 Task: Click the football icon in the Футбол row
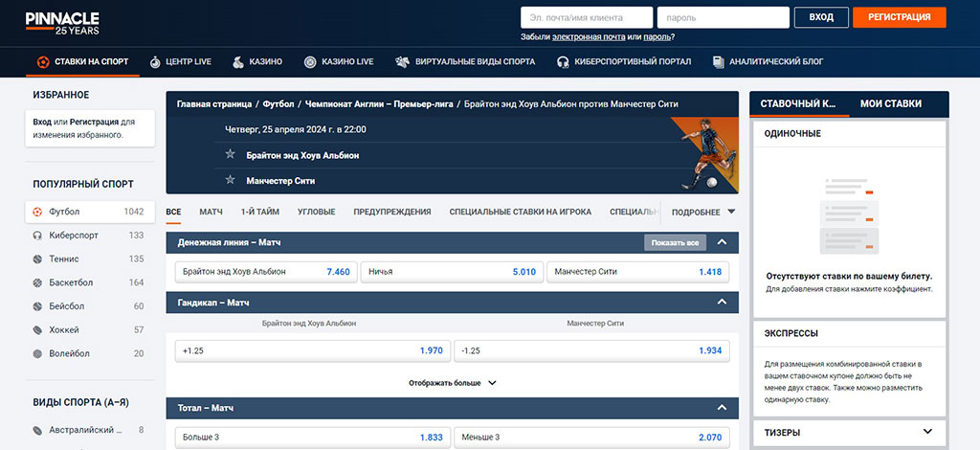pos(37,212)
